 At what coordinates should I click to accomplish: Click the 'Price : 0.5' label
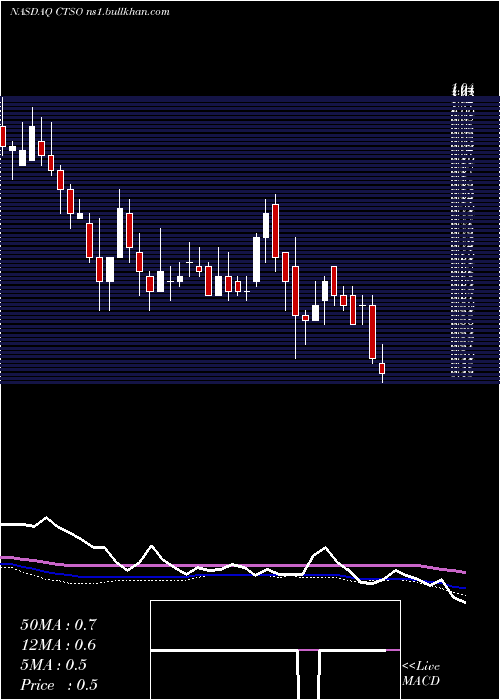[59, 685]
